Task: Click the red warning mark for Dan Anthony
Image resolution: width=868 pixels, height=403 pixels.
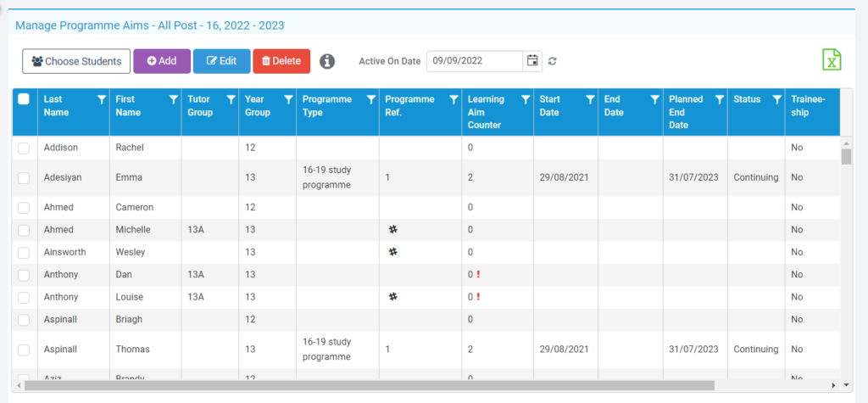Action: pos(478,274)
